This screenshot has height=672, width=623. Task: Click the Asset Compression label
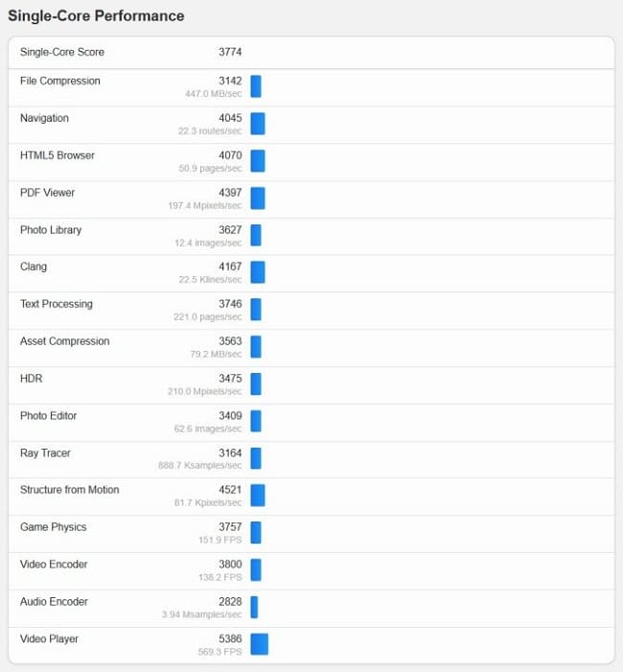click(x=65, y=341)
